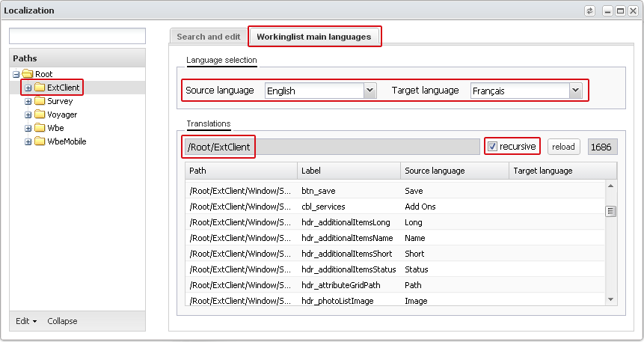Screen dimensions: 644x342
Task: Click the ExtClient folder icon
Action: tap(40, 88)
